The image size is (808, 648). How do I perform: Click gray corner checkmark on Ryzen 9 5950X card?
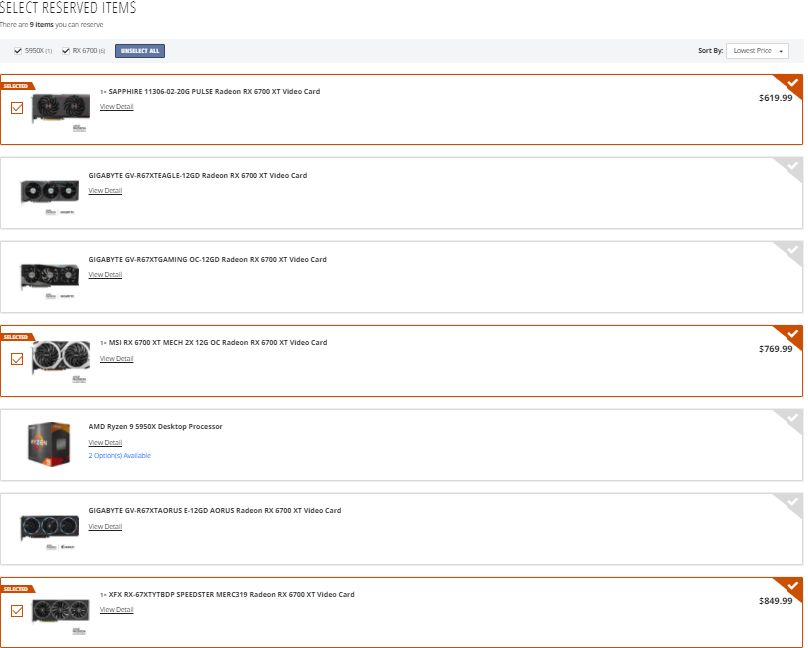click(x=792, y=418)
